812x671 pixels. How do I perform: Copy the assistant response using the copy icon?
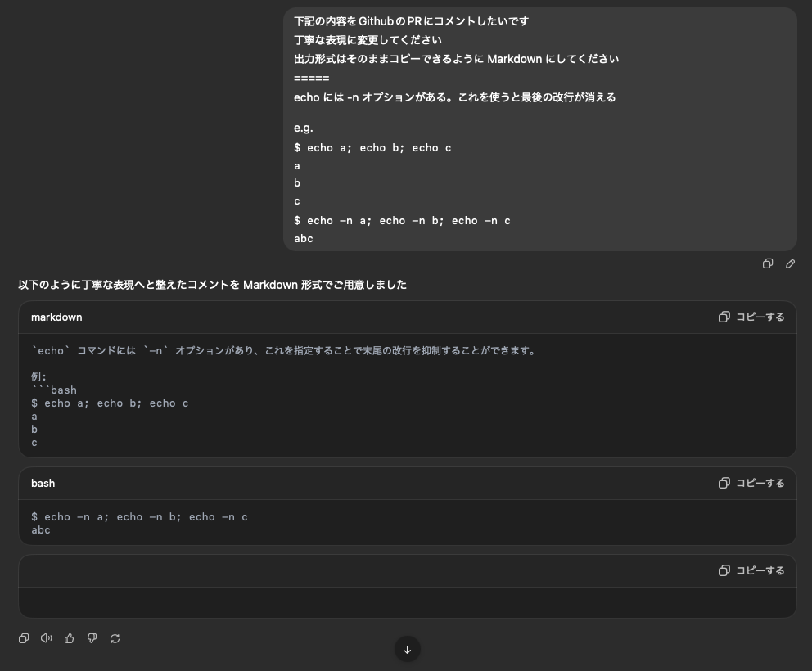click(x=23, y=638)
